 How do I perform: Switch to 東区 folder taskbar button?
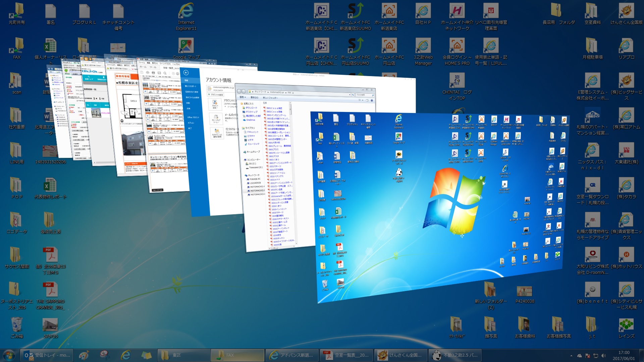pos(183,355)
